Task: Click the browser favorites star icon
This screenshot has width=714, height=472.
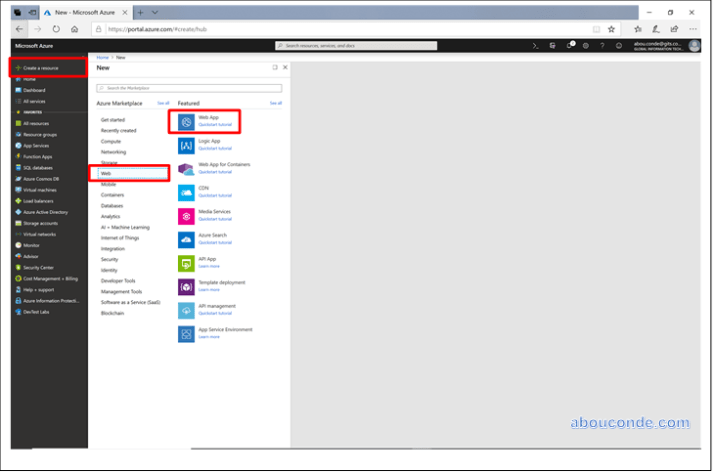Action: tap(611, 29)
